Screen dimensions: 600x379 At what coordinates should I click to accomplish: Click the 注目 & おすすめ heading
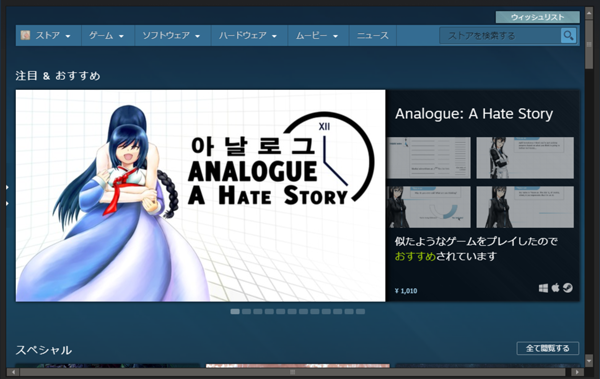click(x=58, y=76)
